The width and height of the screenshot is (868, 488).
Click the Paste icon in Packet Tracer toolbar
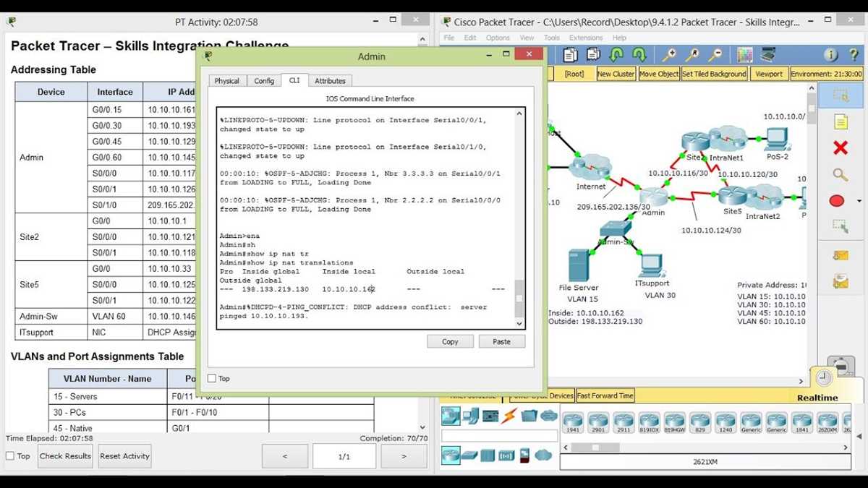point(593,55)
